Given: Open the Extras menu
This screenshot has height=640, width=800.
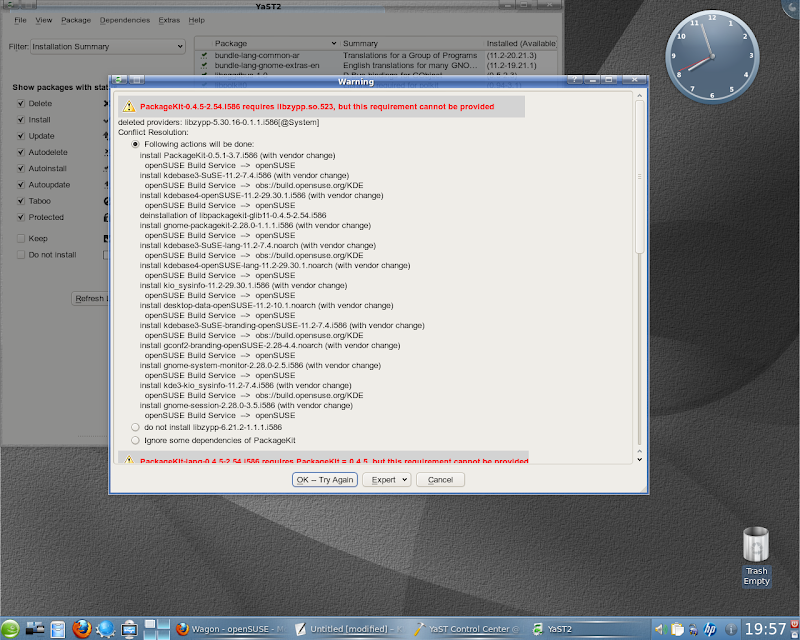Looking at the screenshot, I should click(169, 20).
